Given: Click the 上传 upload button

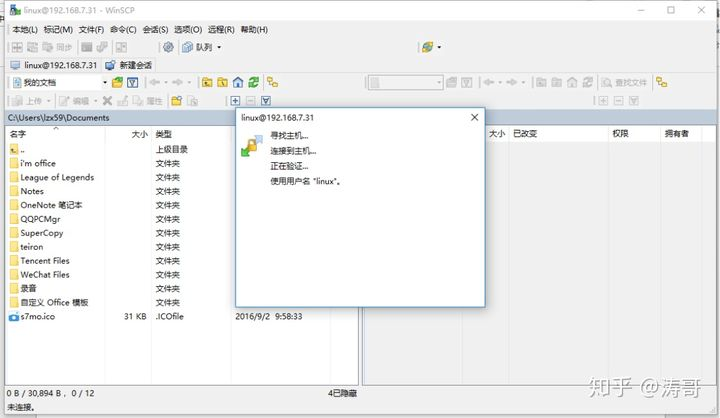Looking at the screenshot, I should point(28,101).
